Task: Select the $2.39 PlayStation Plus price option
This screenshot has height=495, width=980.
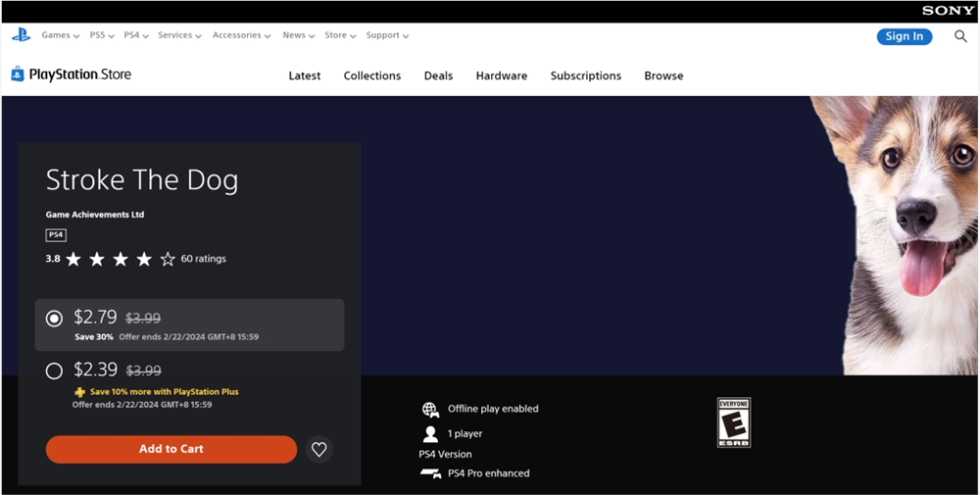Action: click(189, 386)
